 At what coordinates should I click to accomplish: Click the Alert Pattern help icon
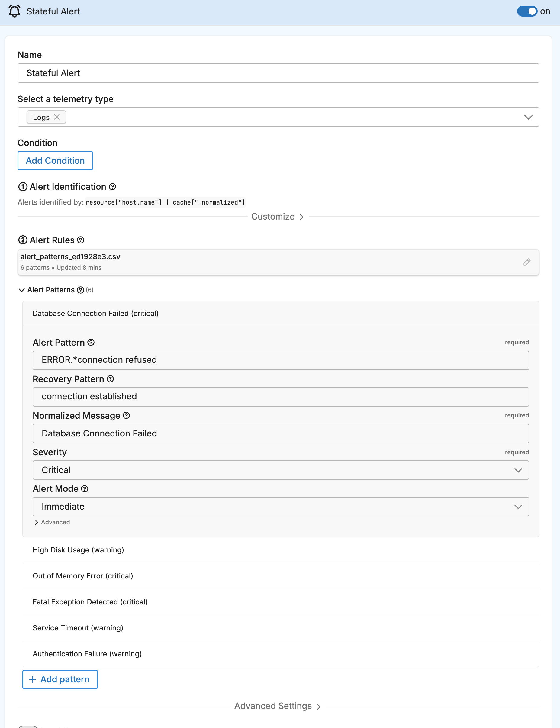pos(91,342)
